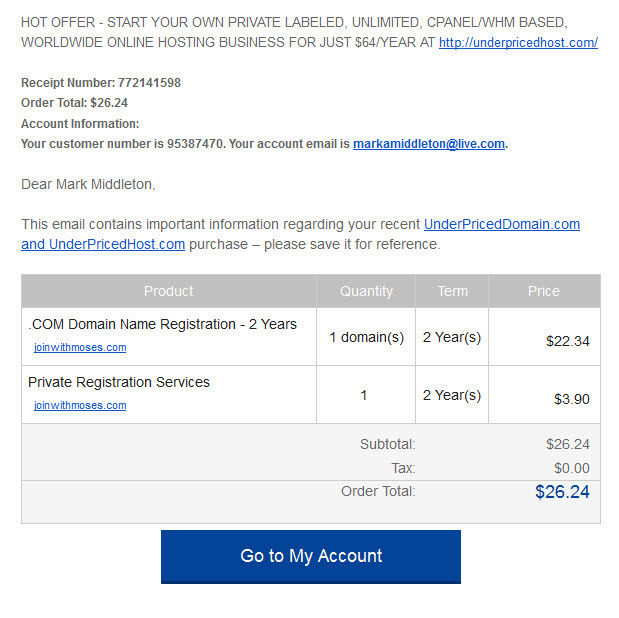Click the Receipt Number 772141598 text

[x=101, y=83]
